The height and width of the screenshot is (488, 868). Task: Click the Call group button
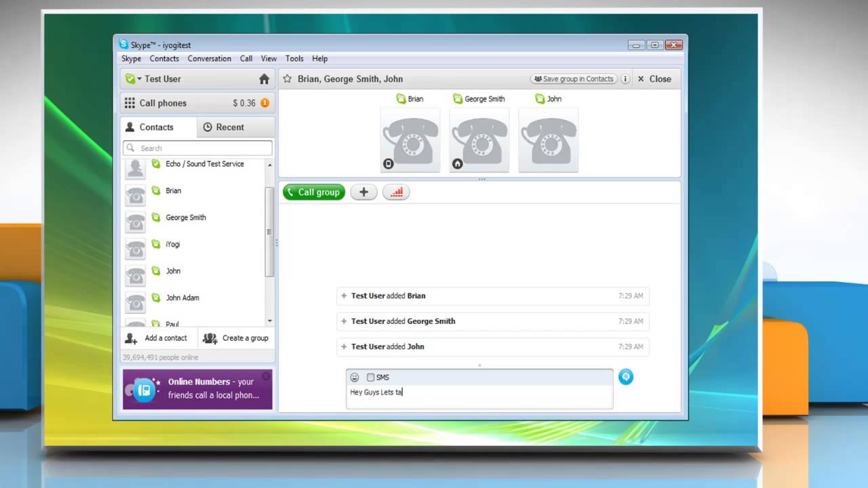(314, 192)
